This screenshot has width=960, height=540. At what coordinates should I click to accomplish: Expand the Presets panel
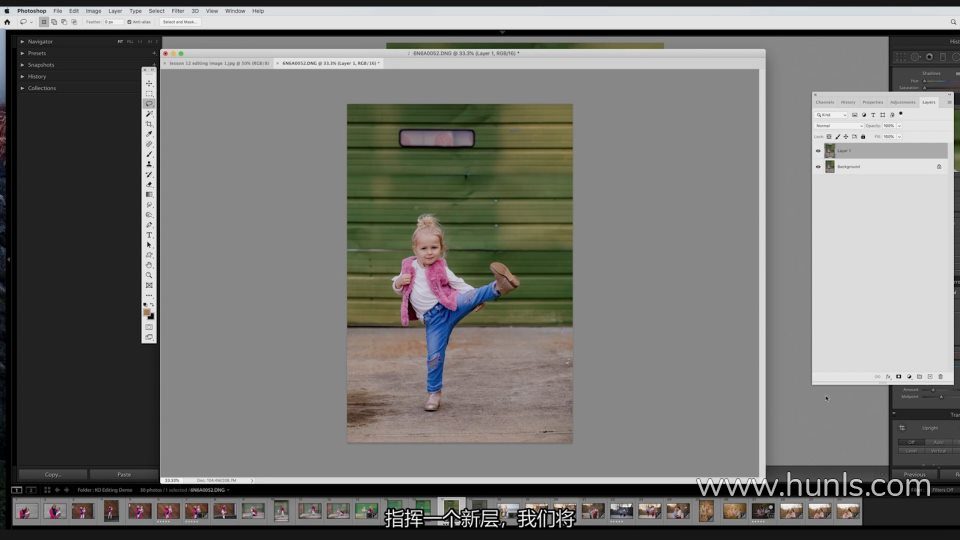pos(23,53)
